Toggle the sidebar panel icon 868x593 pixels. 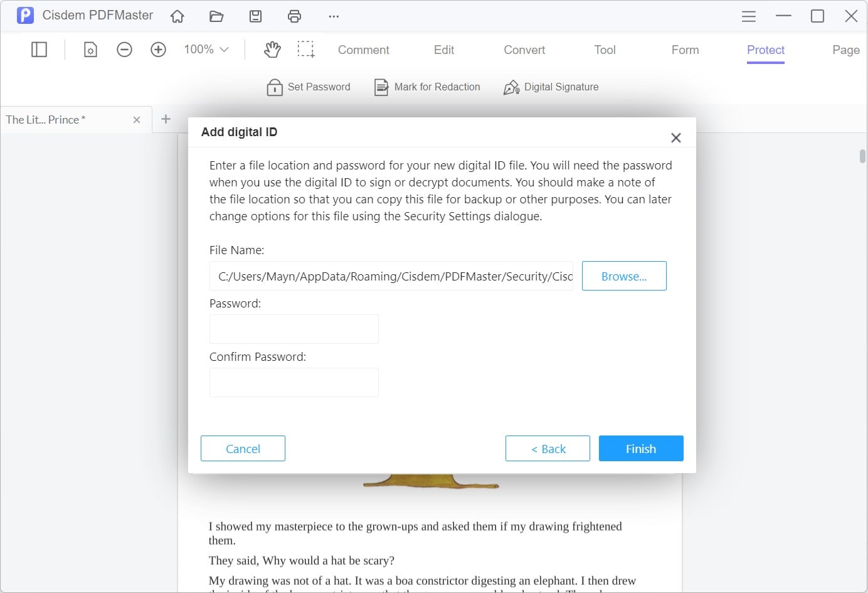tap(38, 49)
